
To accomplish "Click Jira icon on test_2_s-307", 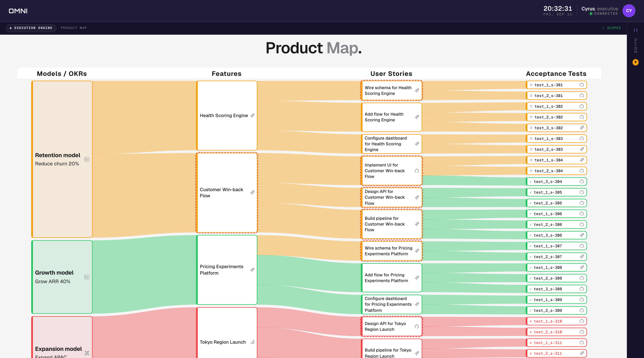I will coord(582,257).
